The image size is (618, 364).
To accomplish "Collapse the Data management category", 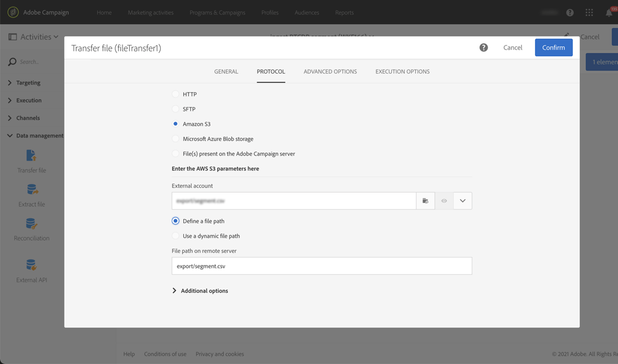I will (x=9, y=135).
